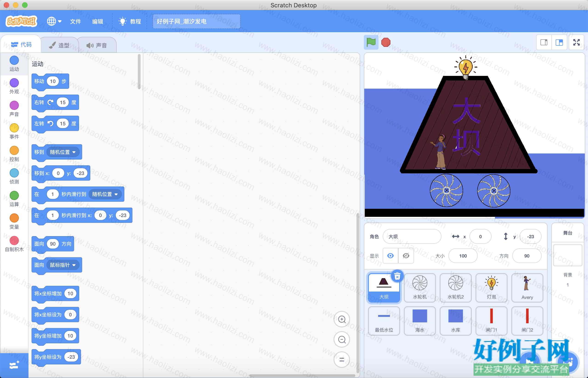
Task: Click the 10 value in 移动 block
Action: tap(53, 81)
